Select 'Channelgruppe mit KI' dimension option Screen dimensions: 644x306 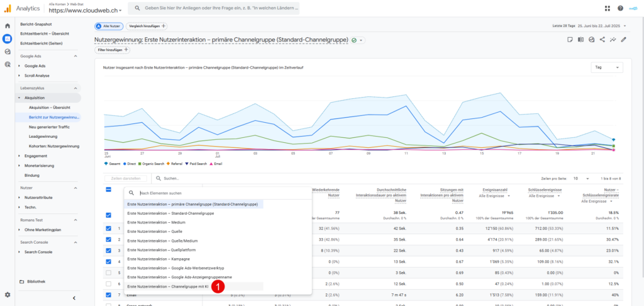167,286
